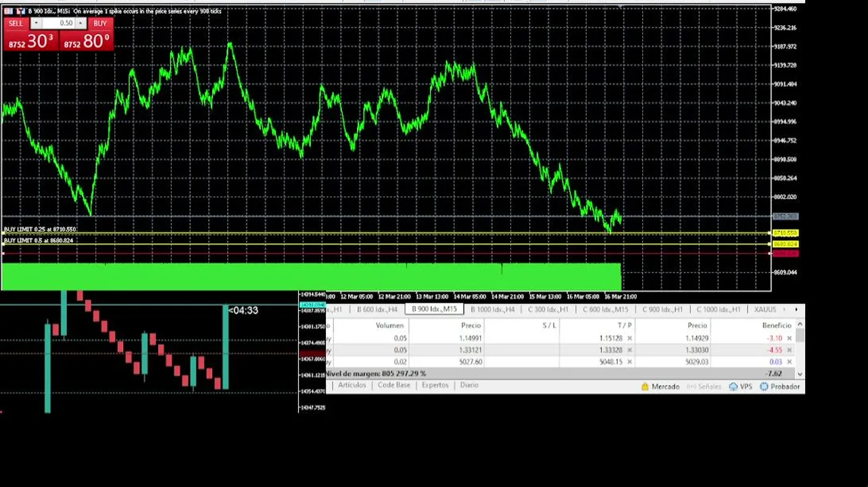Click the BUY one-click trading button
Screen dimensions: 868x487
pos(100,24)
